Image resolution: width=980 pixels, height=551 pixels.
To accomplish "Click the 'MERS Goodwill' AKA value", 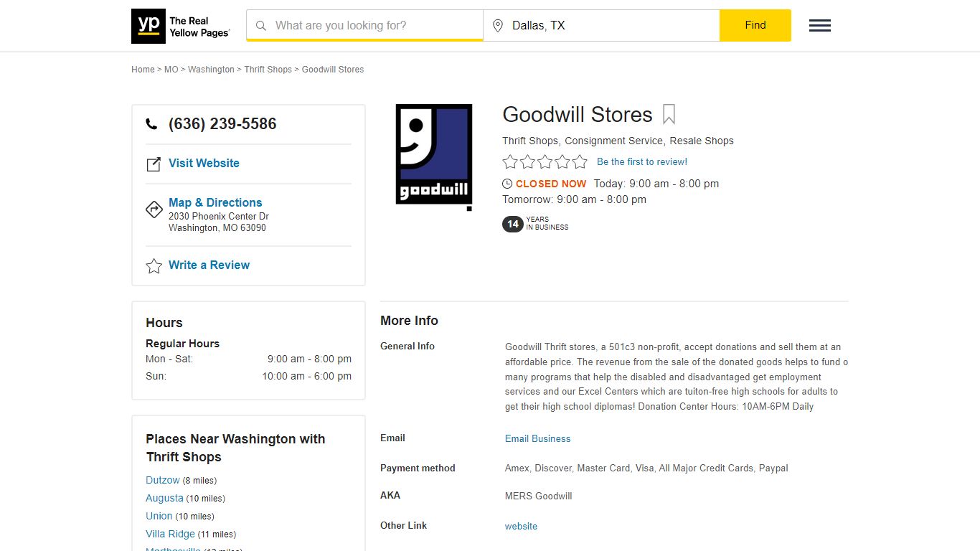I will click(x=539, y=496).
